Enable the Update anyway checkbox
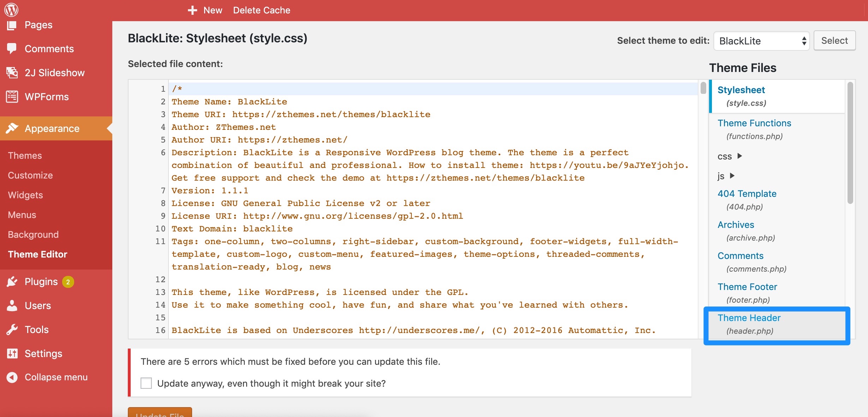Screen dimensions: 868x417 (146, 383)
